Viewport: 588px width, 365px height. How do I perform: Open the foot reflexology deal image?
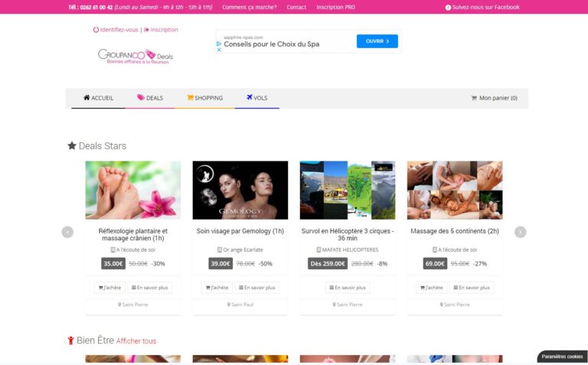pyautogui.click(x=133, y=190)
